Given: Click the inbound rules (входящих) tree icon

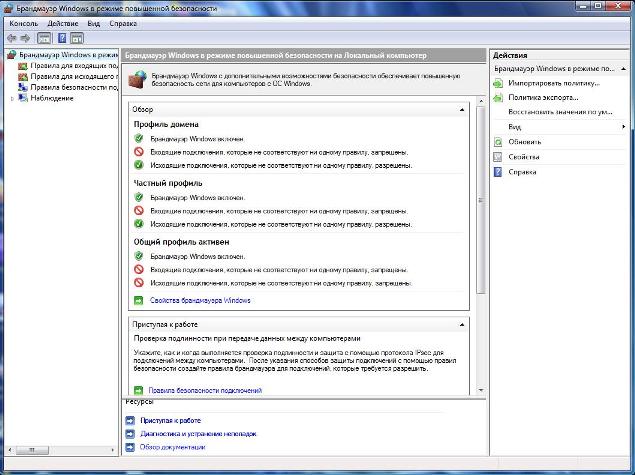Looking at the screenshot, I should click(x=23, y=66).
